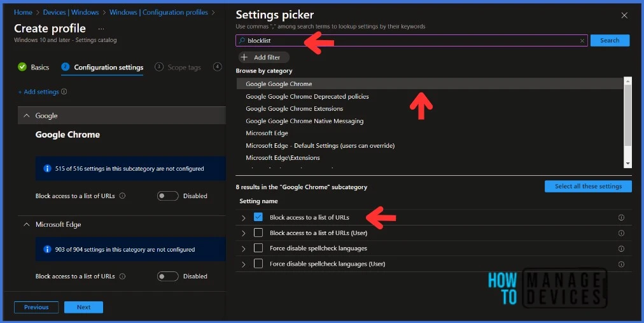The image size is (644, 323).
Task: Open info for Force disable spellcheck languages row
Action: tap(621, 248)
